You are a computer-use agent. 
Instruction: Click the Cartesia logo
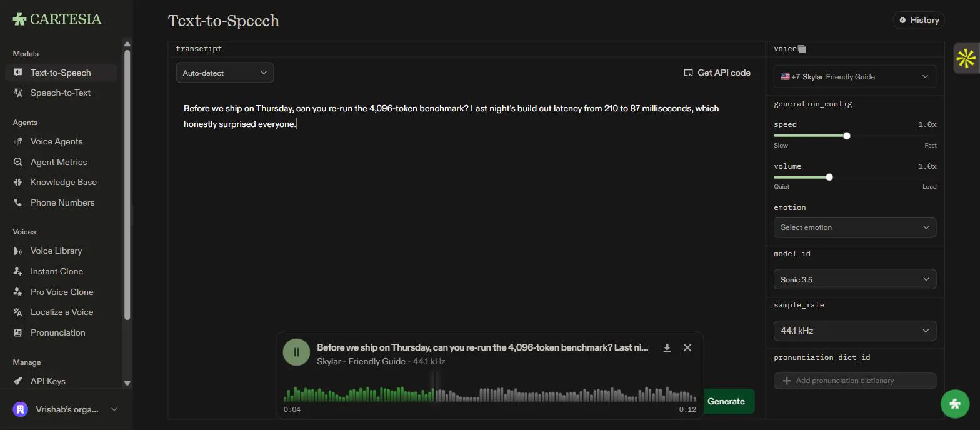(57, 19)
